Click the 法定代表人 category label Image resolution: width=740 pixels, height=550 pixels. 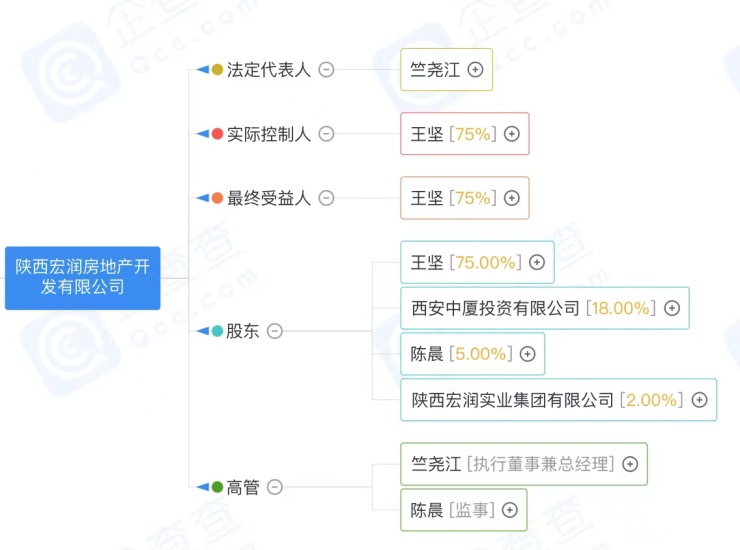(x=269, y=70)
